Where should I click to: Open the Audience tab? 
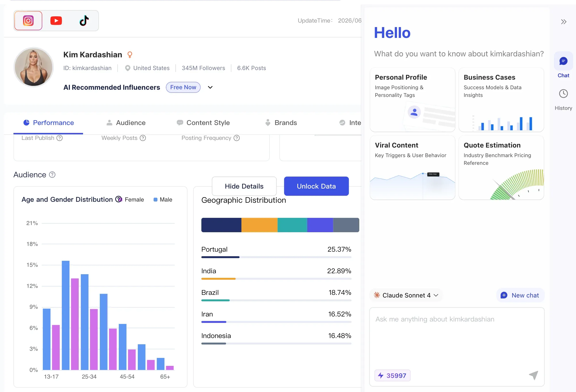[126, 123]
